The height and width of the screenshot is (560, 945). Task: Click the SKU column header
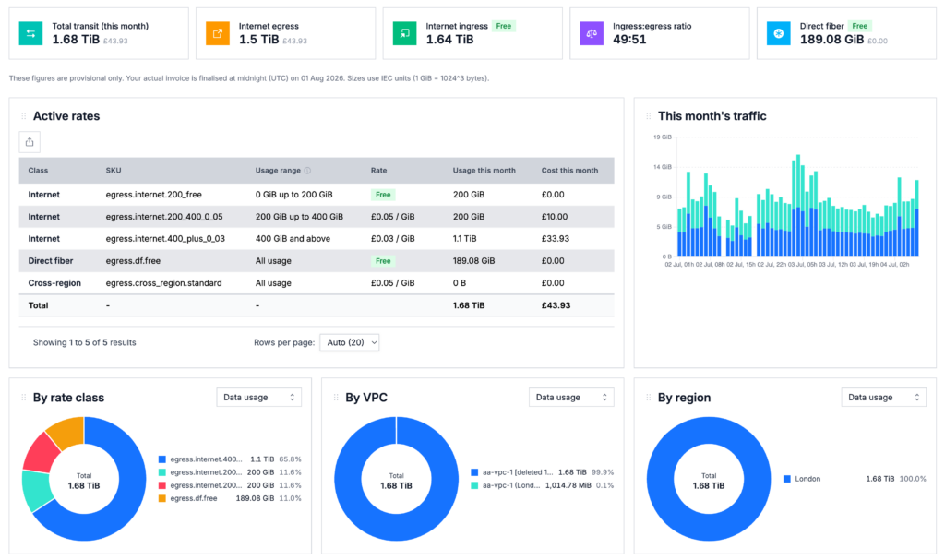114,171
